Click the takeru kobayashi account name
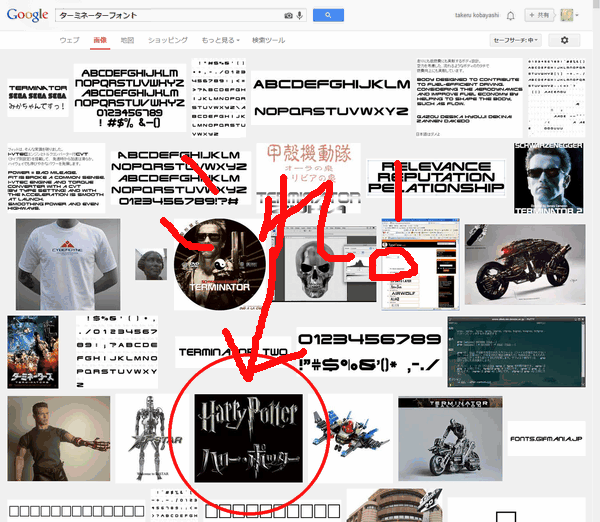Screen dimensions: 600x522 477,15
